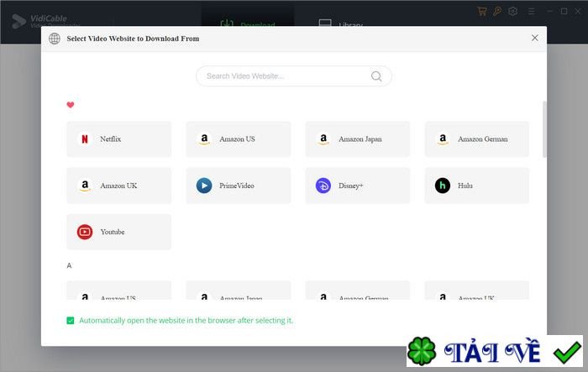Open settings gear in VidiCable title bar

click(x=512, y=11)
